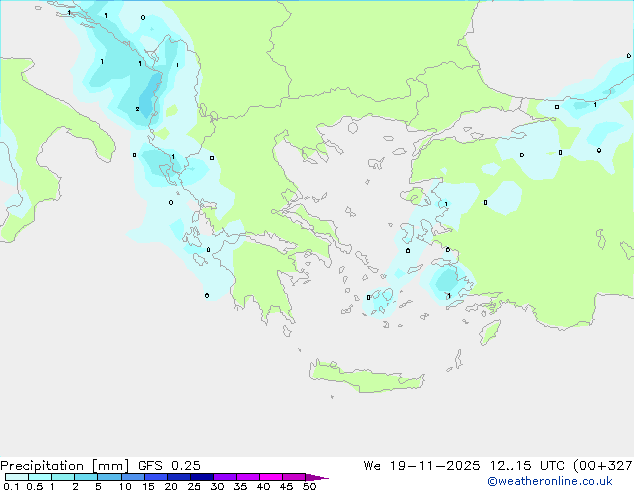
Task: Click the "45" legend scale label
Action: (x=286, y=486)
